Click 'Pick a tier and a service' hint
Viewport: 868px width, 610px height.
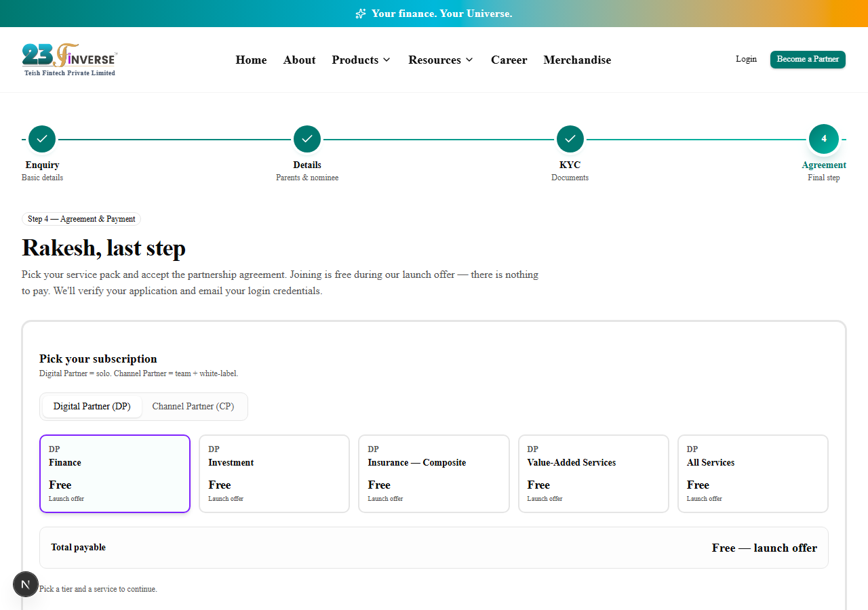coord(98,589)
